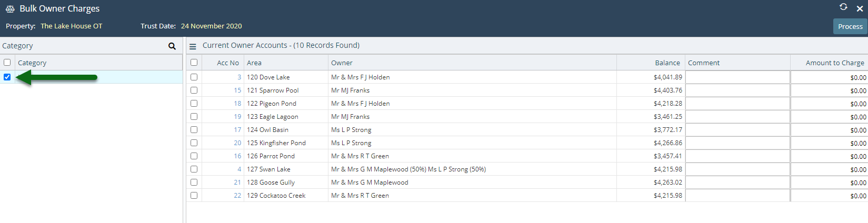Uncheck the selected category row checkbox
Image resolution: width=868 pixels, height=223 pixels.
pos(7,77)
